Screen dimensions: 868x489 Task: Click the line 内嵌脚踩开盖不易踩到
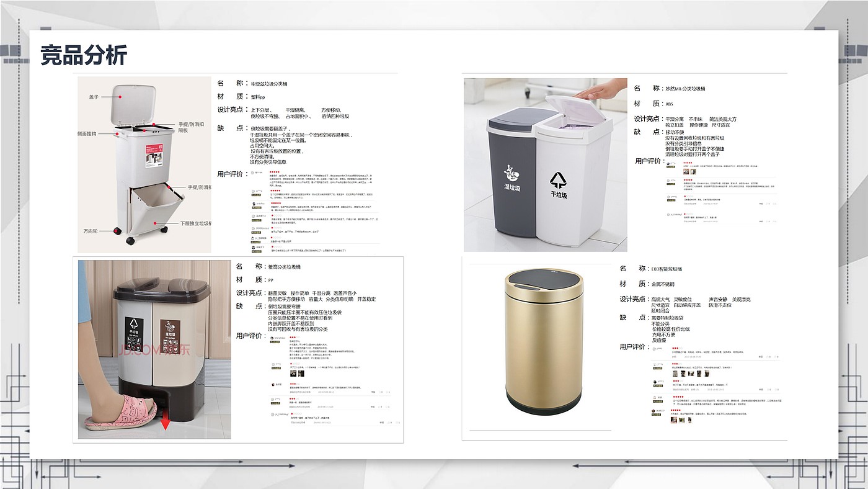pyautogui.click(x=291, y=323)
